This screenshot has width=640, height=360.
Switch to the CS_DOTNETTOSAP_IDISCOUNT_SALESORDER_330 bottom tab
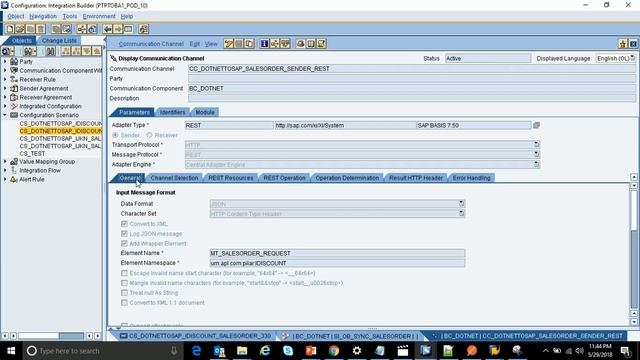196,336
